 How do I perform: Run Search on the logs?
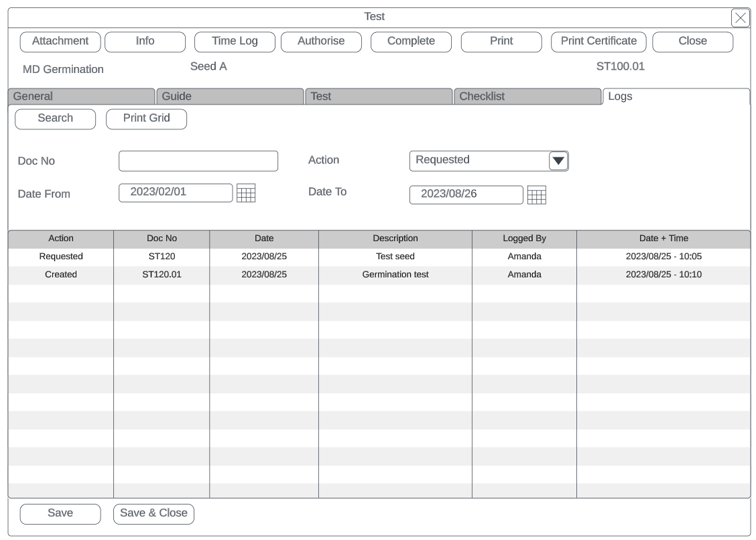click(x=55, y=119)
